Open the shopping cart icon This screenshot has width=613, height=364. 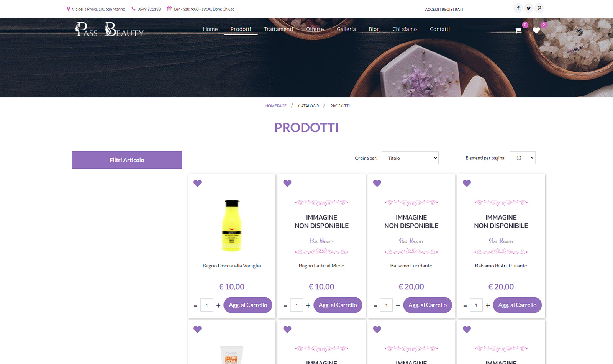[x=518, y=30]
